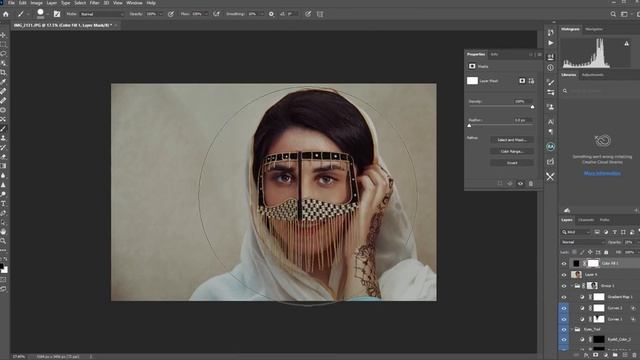The image size is (640, 360).
Task: Click the histogram warning triangle icon
Action: (x=627, y=43)
